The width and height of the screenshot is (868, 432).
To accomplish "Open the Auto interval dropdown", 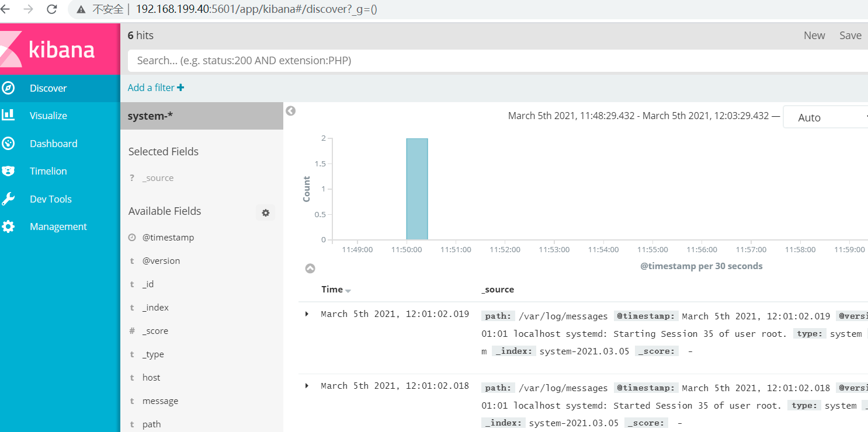I will click(x=825, y=117).
